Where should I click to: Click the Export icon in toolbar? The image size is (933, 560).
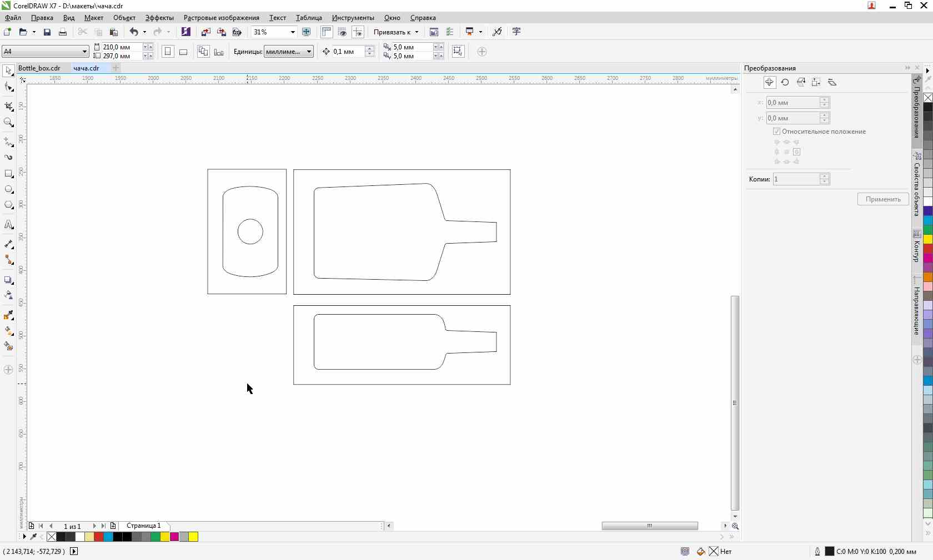pyautogui.click(x=222, y=32)
